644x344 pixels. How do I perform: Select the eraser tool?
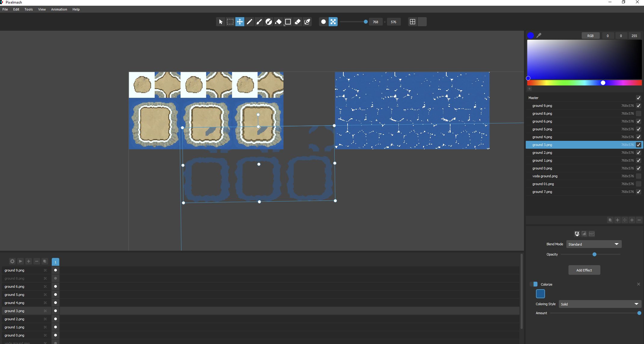point(298,22)
